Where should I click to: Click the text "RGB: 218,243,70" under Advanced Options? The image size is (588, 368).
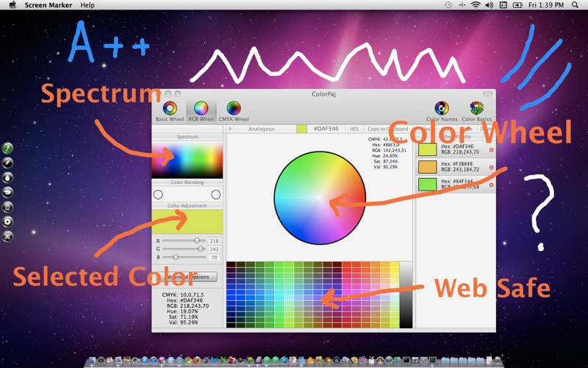coord(187,305)
